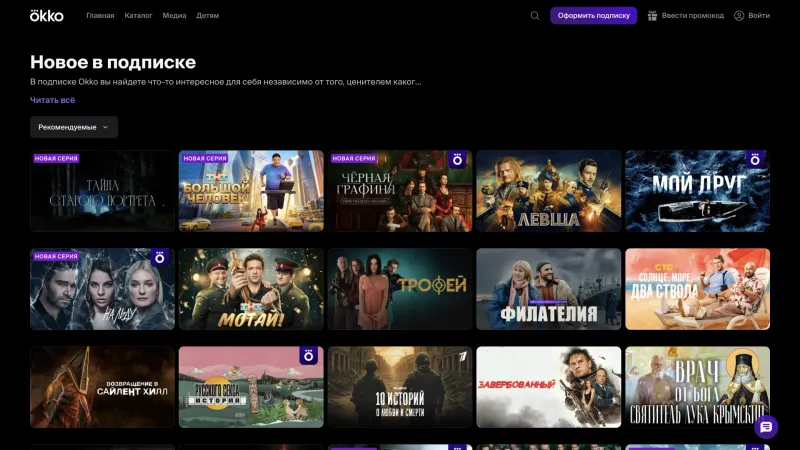Open the Трофей poster
This screenshot has height=450, width=800.
(400, 289)
